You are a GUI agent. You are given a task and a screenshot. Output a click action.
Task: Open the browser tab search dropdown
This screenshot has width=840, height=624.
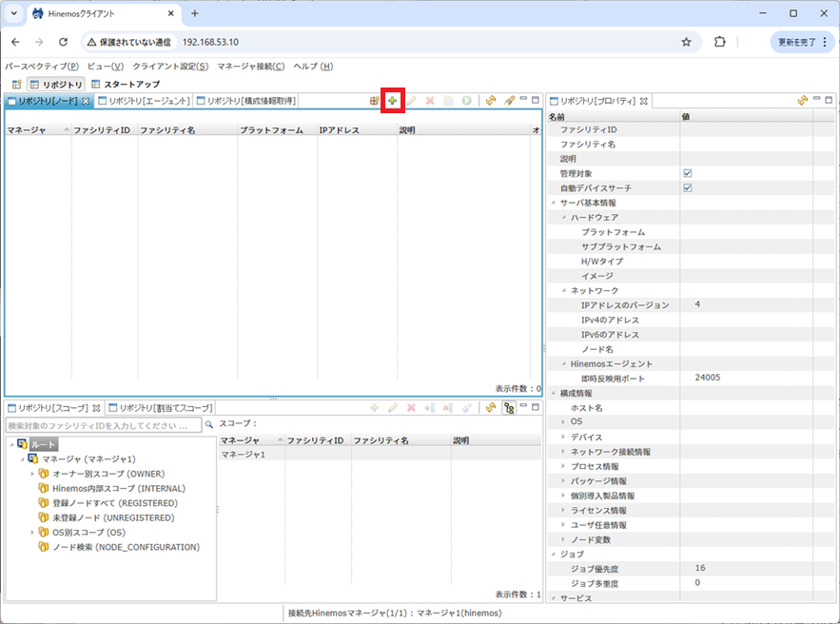[x=14, y=13]
